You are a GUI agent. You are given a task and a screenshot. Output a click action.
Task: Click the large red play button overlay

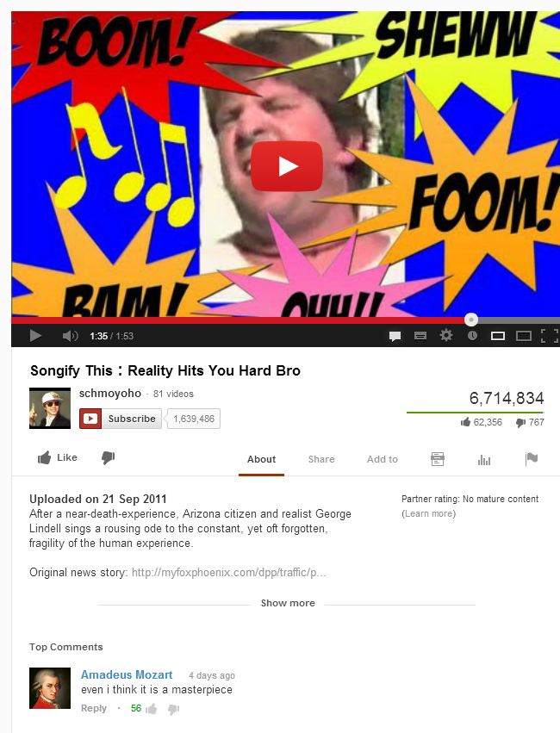pyautogui.click(x=287, y=166)
